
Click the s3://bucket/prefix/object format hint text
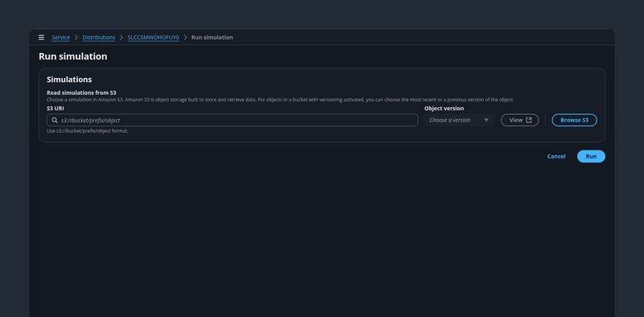coord(88,131)
